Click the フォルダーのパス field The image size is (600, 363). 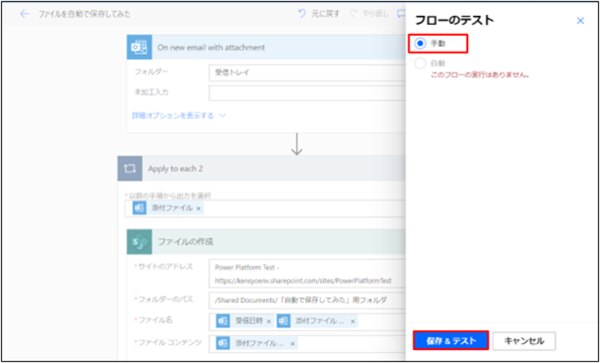click(x=307, y=300)
